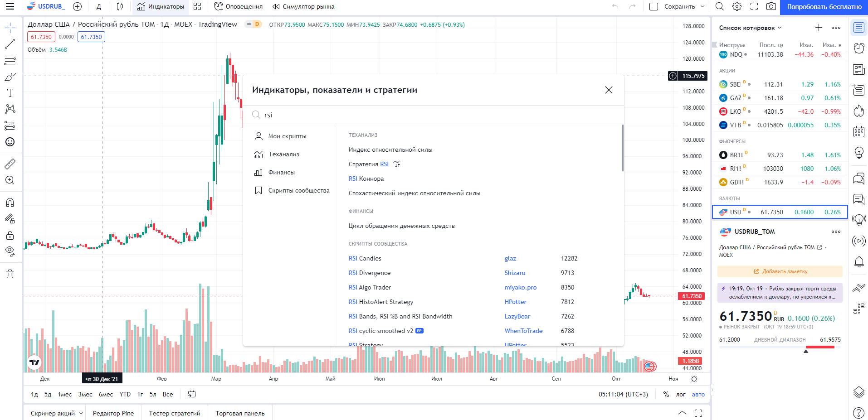Hide all drawings with eye icon
This screenshot has height=420, width=868.
tap(10, 251)
